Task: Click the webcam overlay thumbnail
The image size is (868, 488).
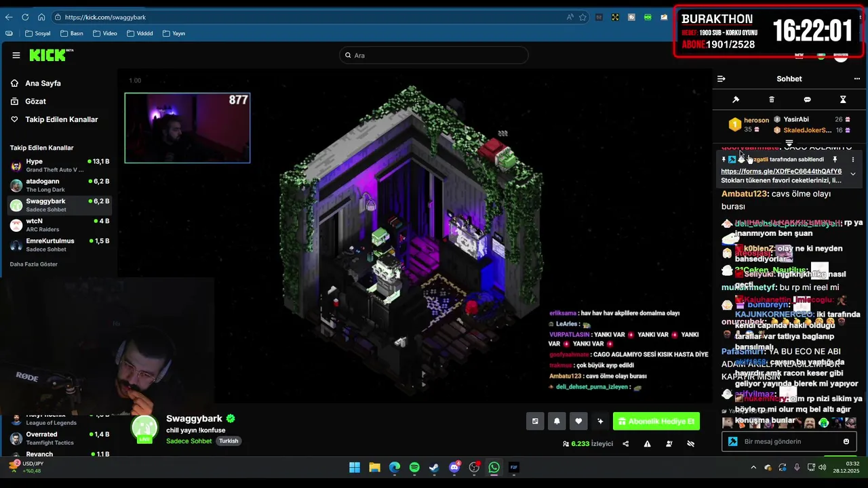Action: pyautogui.click(x=187, y=128)
